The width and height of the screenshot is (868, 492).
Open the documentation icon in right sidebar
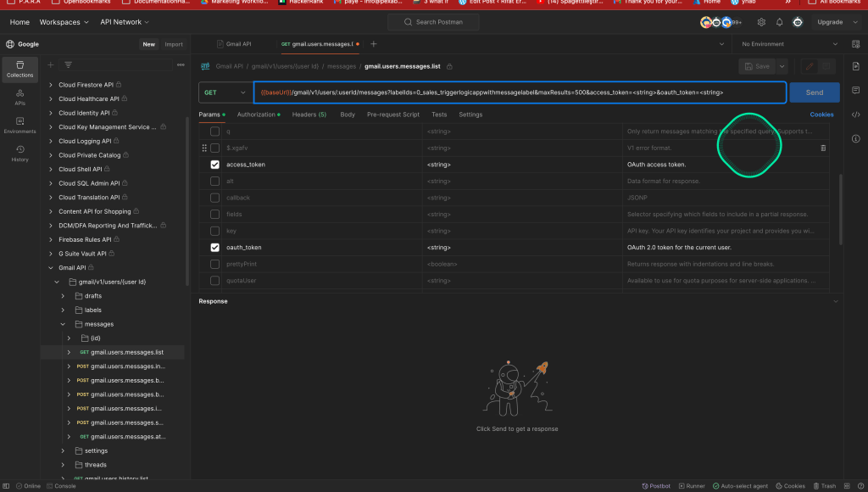click(x=856, y=66)
